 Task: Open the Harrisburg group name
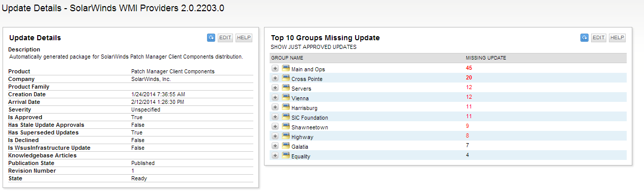tap(305, 108)
